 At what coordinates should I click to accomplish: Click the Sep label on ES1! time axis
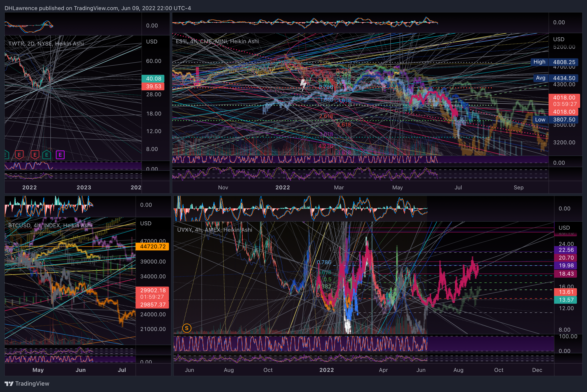point(519,188)
